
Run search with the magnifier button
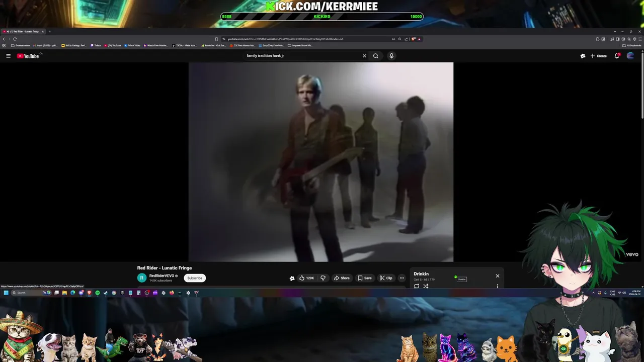pyautogui.click(x=375, y=56)
